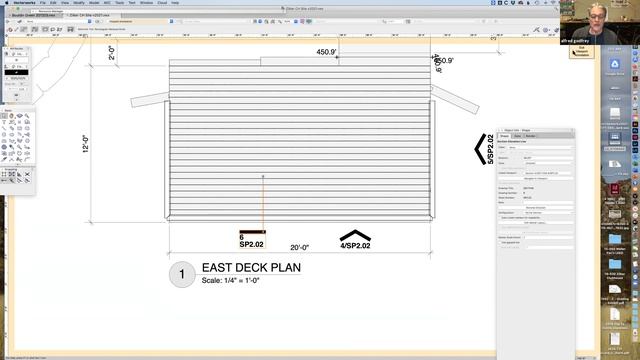This screenshot has width=640, height=360.
Task: Select the Eyedropper tool in Basic palette
Action: click(4, 159)
